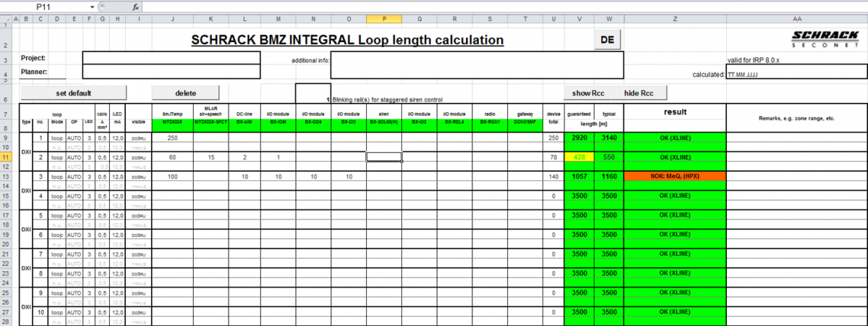The height and width of the screenshot is (326, 868).
Task: Click the additional info text box
Action: click(477, 64)
